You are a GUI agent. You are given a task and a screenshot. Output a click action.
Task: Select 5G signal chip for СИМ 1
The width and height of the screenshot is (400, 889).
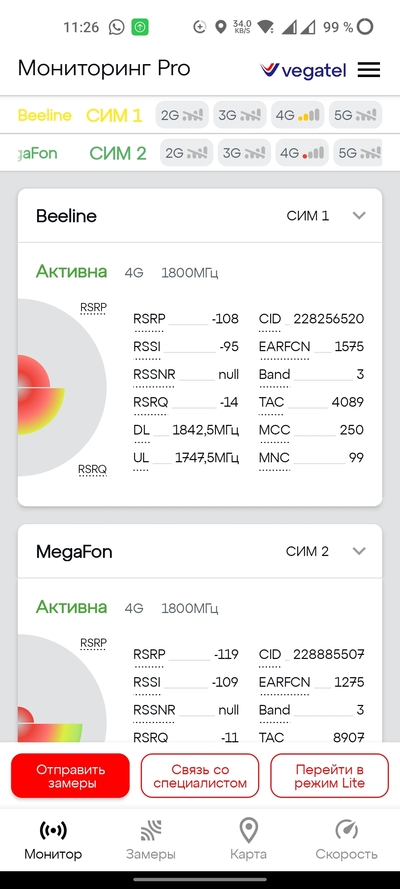click(355, 116)
